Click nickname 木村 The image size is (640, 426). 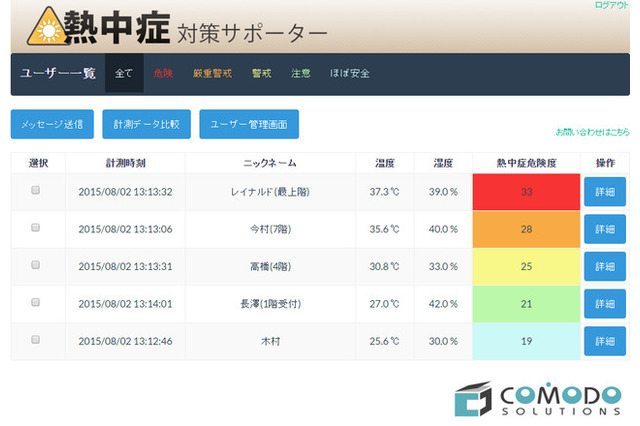tap(270, 341)
